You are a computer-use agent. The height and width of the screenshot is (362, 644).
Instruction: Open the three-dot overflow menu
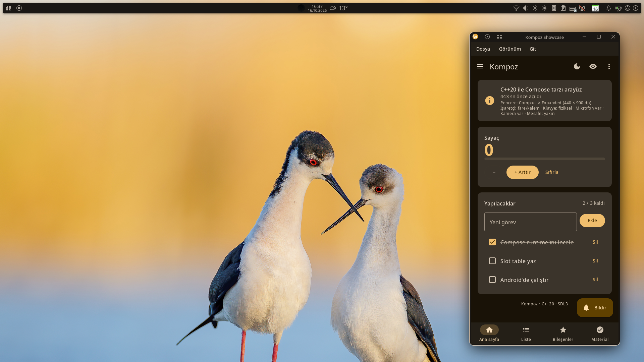609,66
